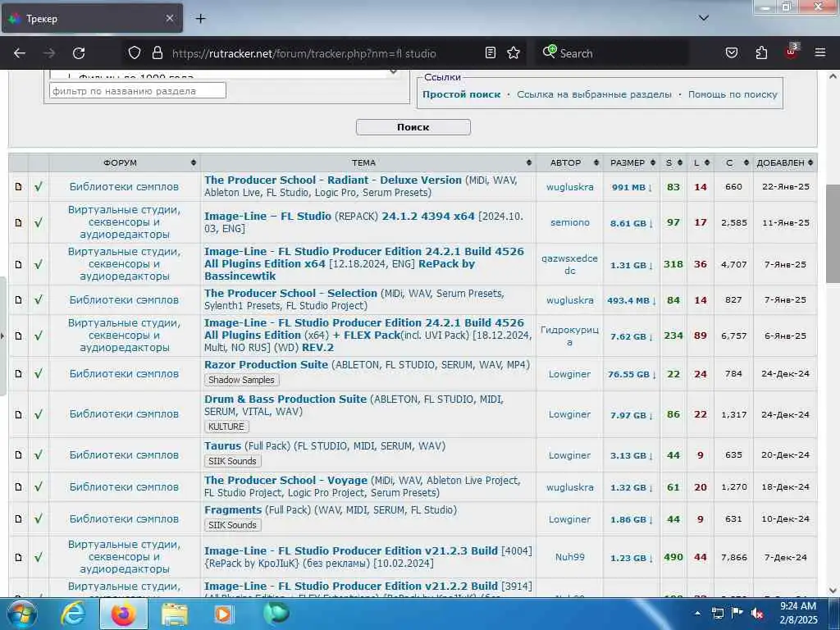840x630 pixels.
Task: Open Ссылка на выбранные разделы link
Action: 594,94
